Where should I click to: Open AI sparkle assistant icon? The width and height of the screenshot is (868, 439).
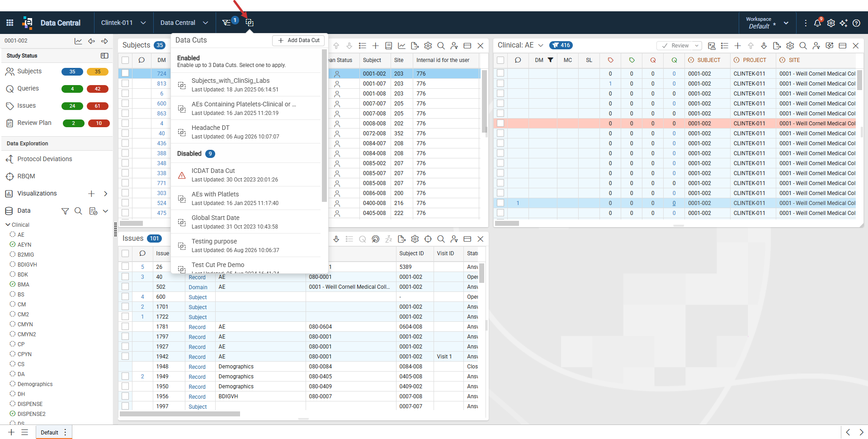click(844, 23)
